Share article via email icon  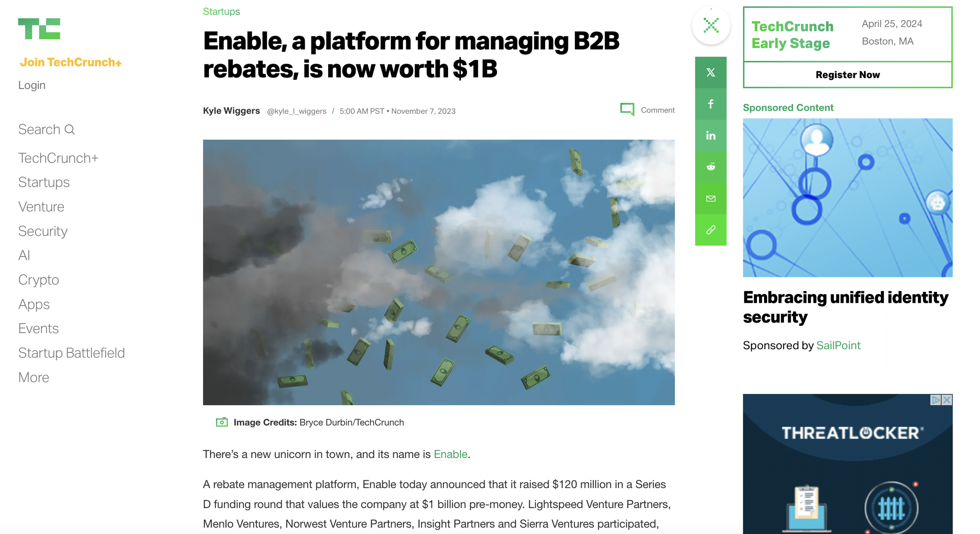[x=710, y=199]
